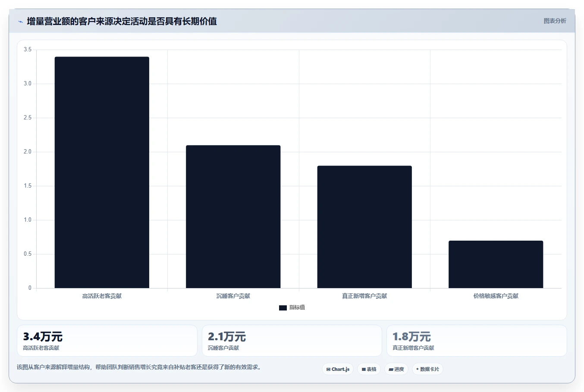Click the 价格敏感客户贡献 bar in chart
584x392 pixels.
[496, 264]
